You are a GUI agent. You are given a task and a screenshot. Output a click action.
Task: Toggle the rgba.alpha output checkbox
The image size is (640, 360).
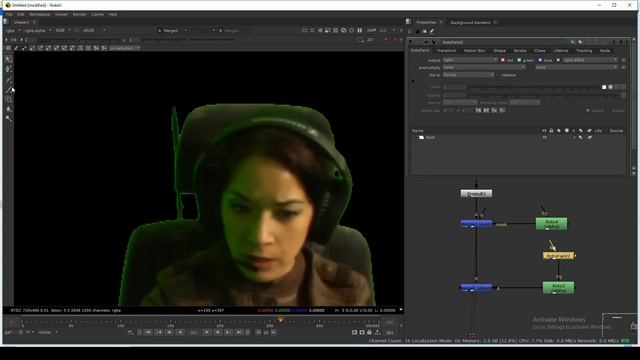[558, 60]
